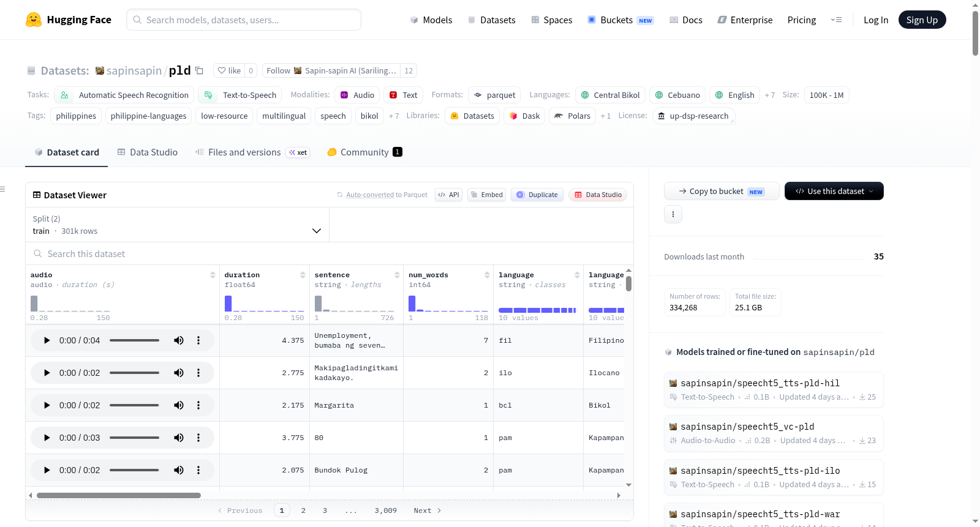Open the speecht5_tts-pld-hil model card

(x=774, y=389)
